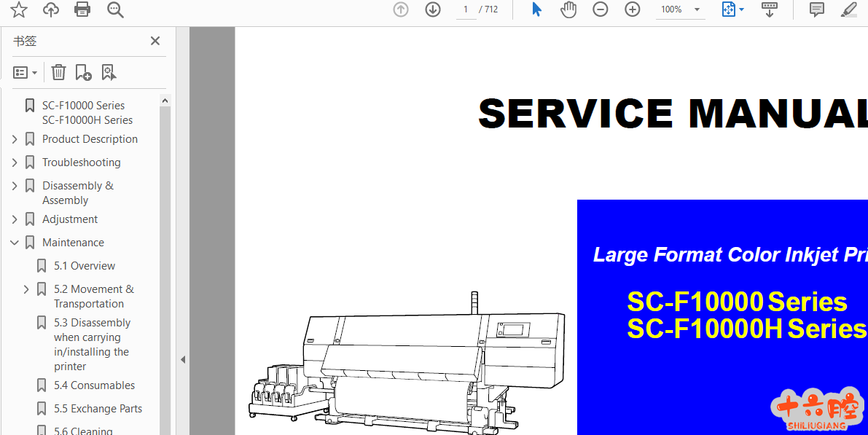Screen dimensions: 868x435
Task: Collapse the Maintenance bookmark section
Action: [15, 243]
